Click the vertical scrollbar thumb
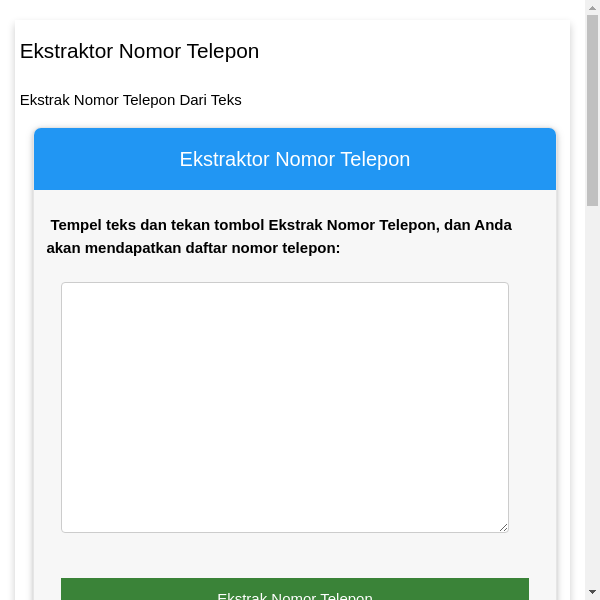Screen dimensions: 600x600 click(592, 110)
